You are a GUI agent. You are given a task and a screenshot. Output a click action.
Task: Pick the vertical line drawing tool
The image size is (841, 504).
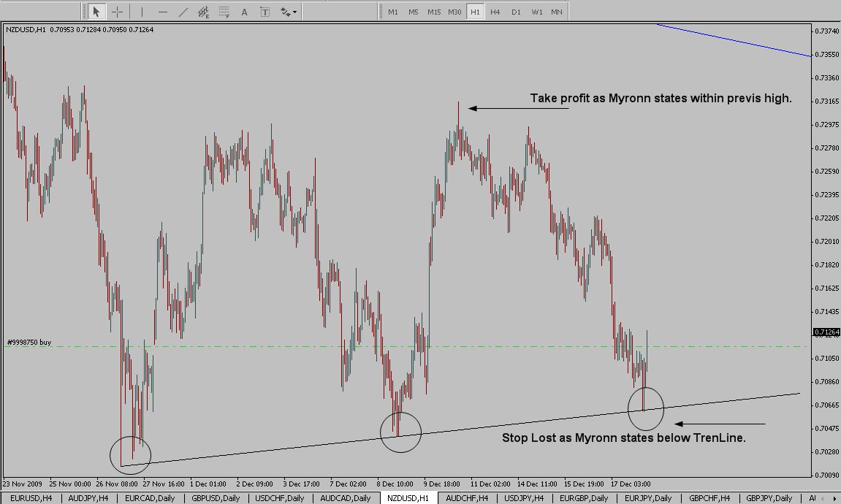tap(142, 12)
